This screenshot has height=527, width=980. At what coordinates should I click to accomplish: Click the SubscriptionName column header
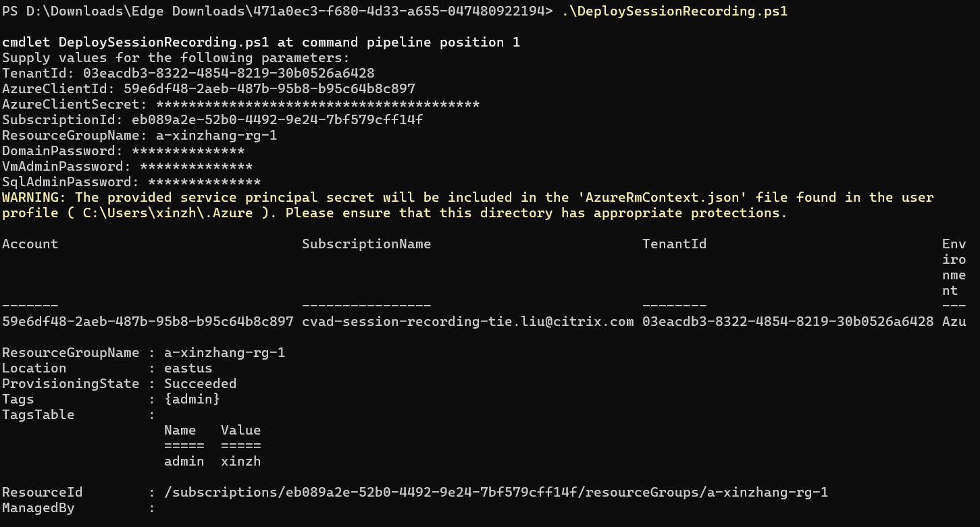pyautogui.click(x=366, y=244)
